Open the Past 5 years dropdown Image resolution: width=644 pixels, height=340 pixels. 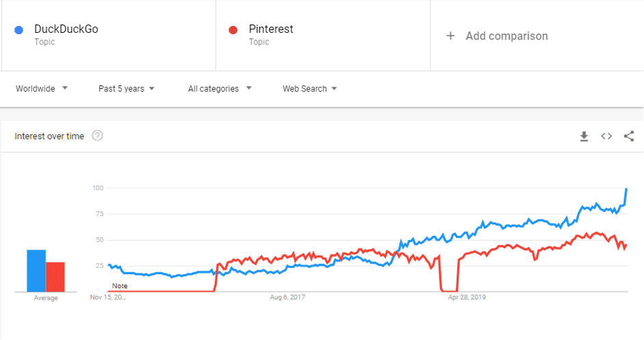pyautogui.click(x=127, y=88)
